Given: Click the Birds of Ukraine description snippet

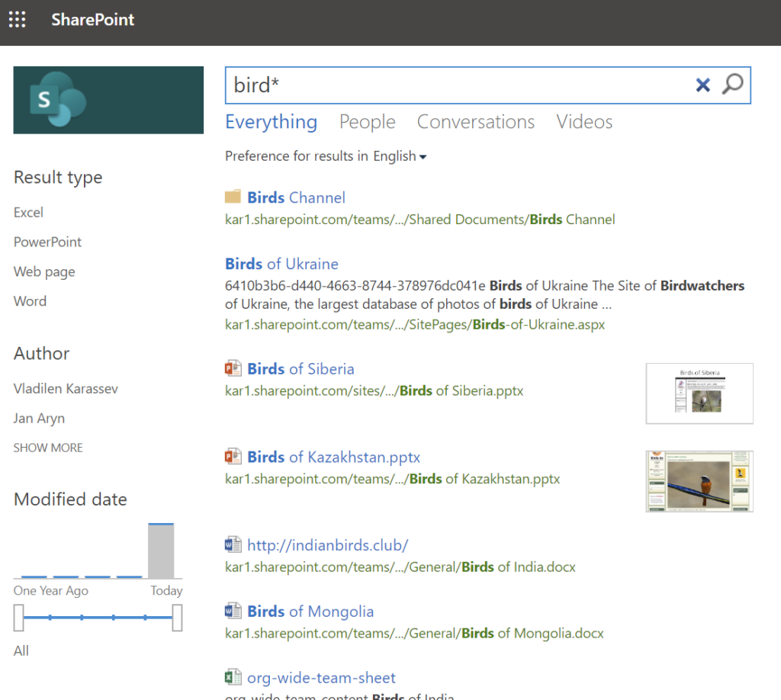Looking at the screenshot, I should click(x=484, y=295).
